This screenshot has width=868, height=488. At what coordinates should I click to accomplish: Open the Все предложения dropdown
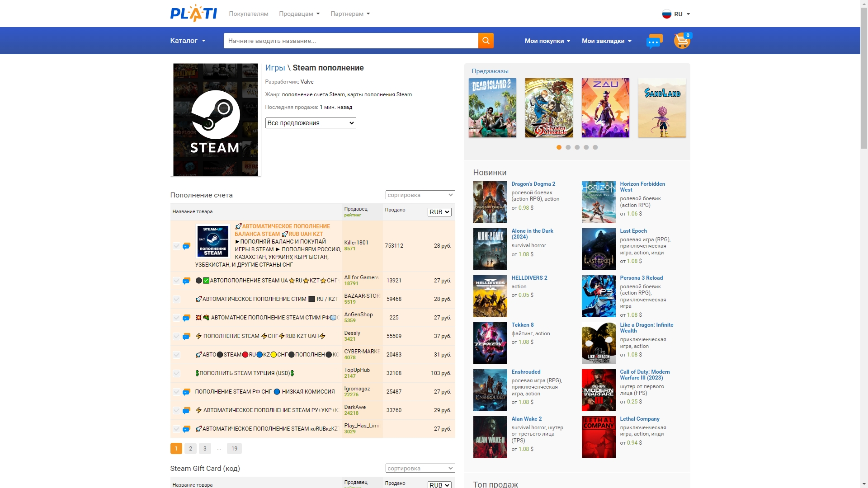point(311,123)
